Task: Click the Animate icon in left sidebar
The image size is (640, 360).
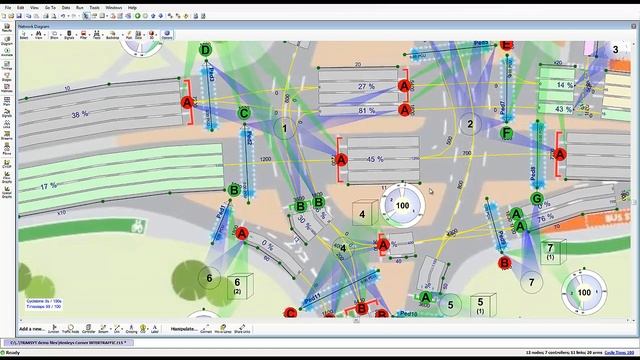Action: tap(7, 52)
